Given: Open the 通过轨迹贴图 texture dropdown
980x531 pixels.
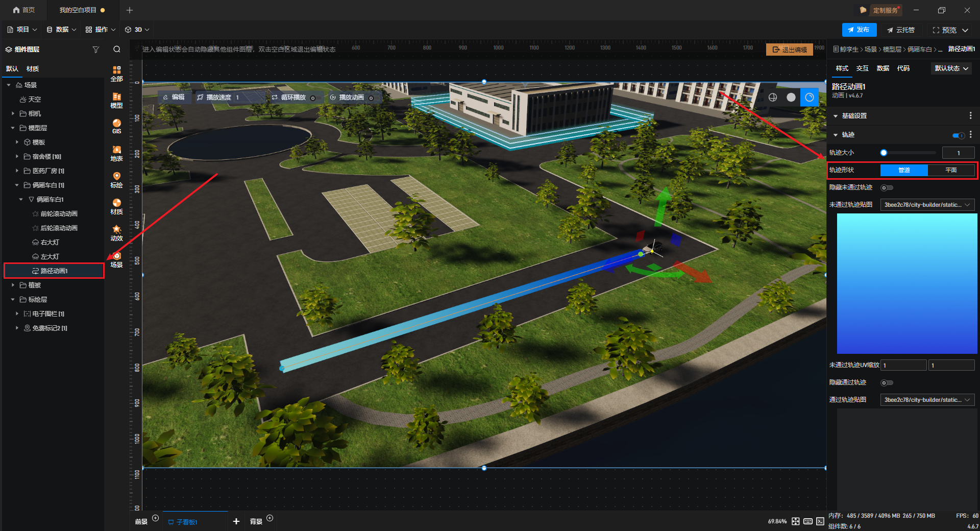Looking at the screenshot, I should [927, 400].
